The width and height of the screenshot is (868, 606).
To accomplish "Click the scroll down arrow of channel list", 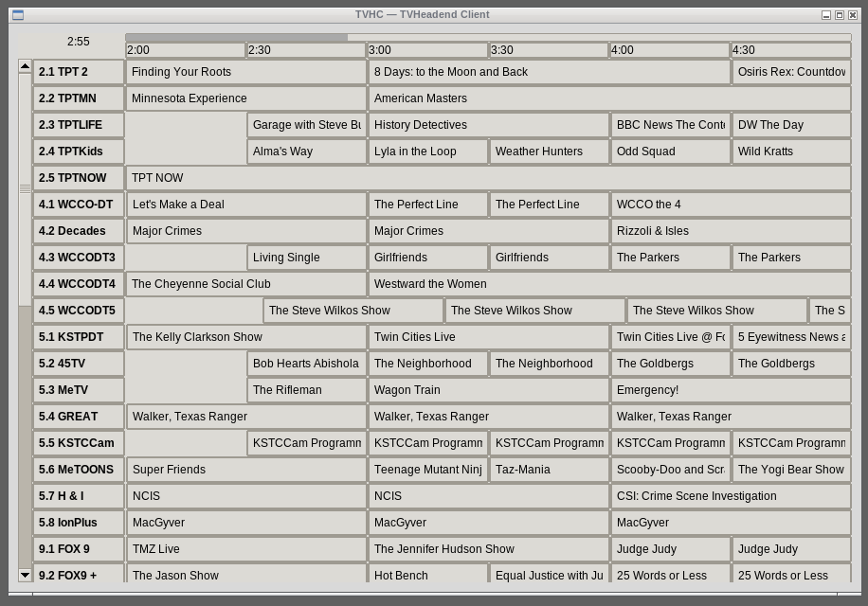I will [x=25, y=575].
